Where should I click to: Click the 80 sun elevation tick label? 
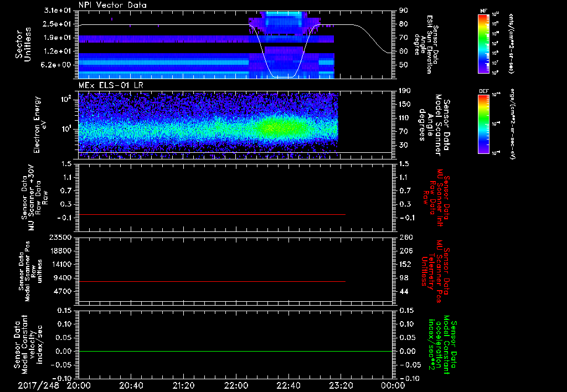point(403,24)
